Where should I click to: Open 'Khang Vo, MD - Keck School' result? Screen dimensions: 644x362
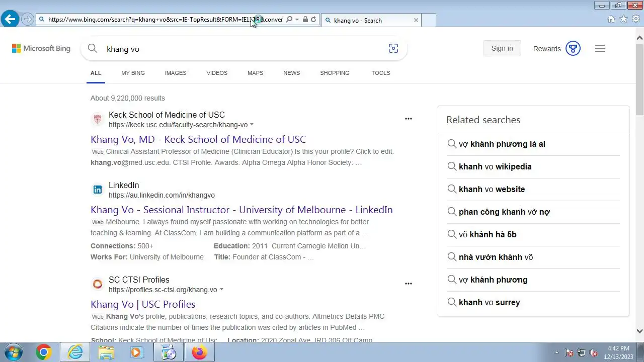coord(198,139)
